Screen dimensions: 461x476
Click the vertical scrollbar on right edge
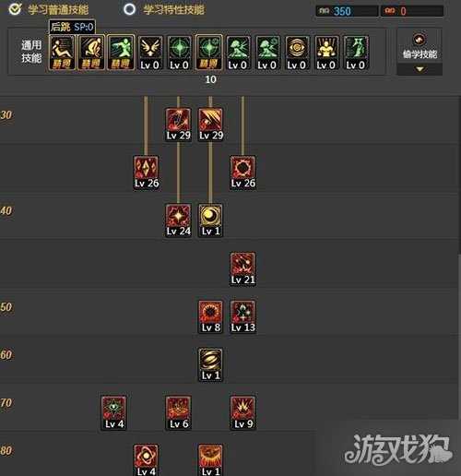(459, 175)
